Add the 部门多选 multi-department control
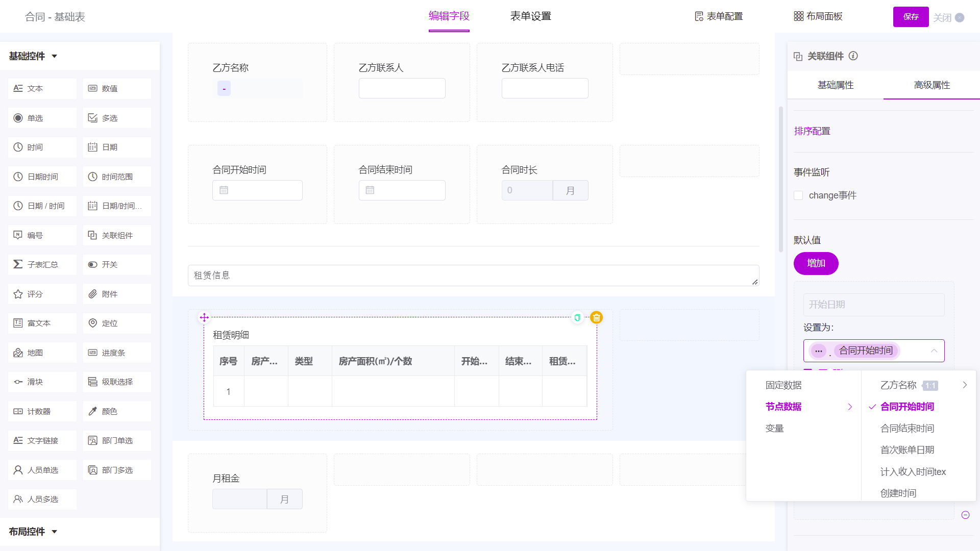 pos(117,470)
